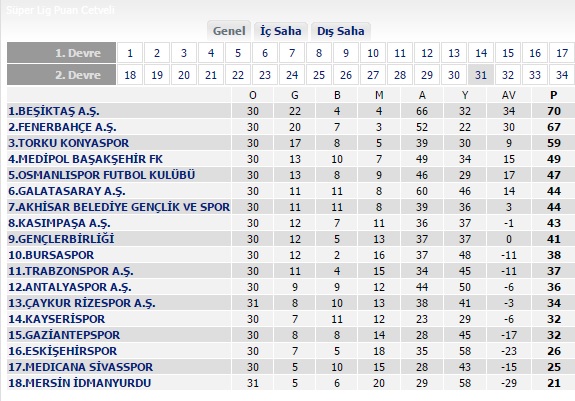
Task: Open ÇAYKUR RİZESPOR A.Ş. team page
Action: point(82,303)
